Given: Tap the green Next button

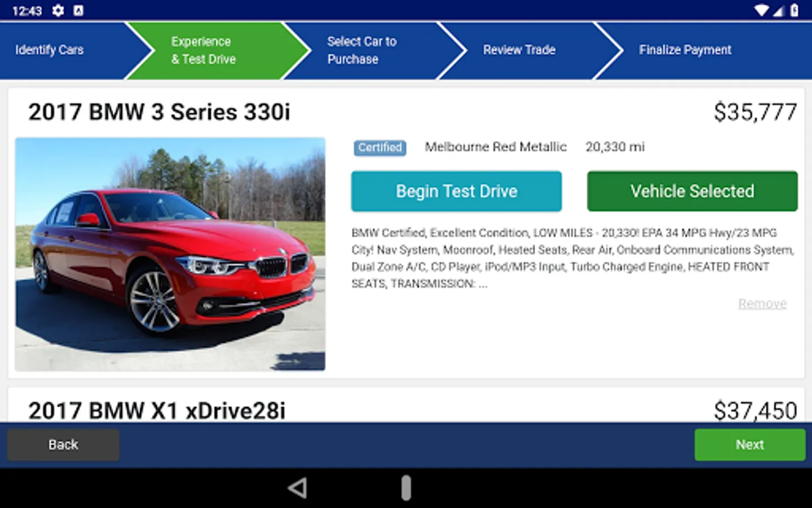Looking at the screenshot, I should tap(750, 445).
